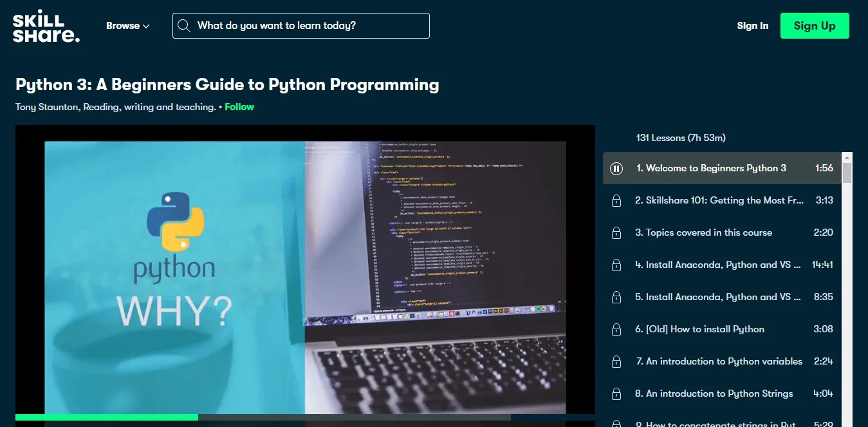Click the search magnifier icon

pyautogui.click(x=184, y=26)
